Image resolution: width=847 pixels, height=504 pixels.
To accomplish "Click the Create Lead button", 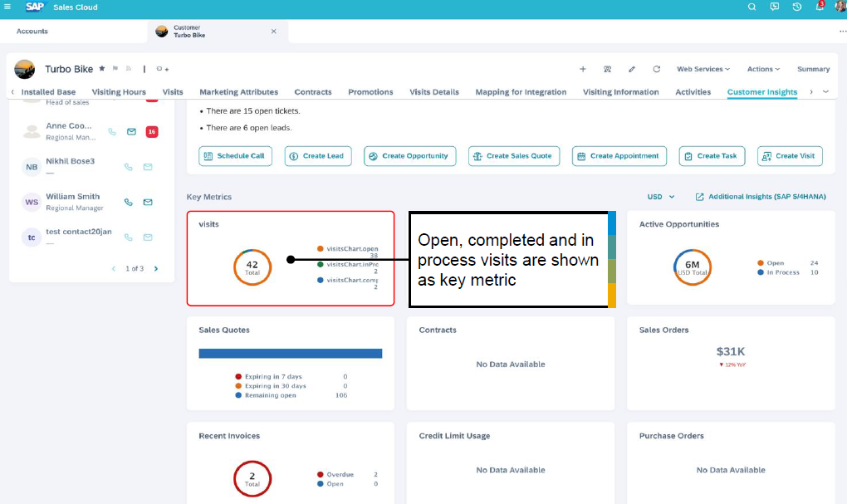I will [317, 156].
